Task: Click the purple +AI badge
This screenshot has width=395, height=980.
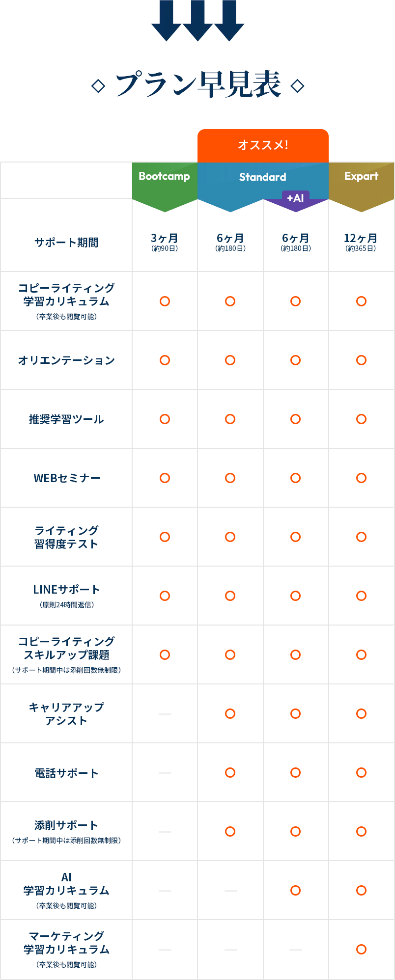Action: [296, 198]
